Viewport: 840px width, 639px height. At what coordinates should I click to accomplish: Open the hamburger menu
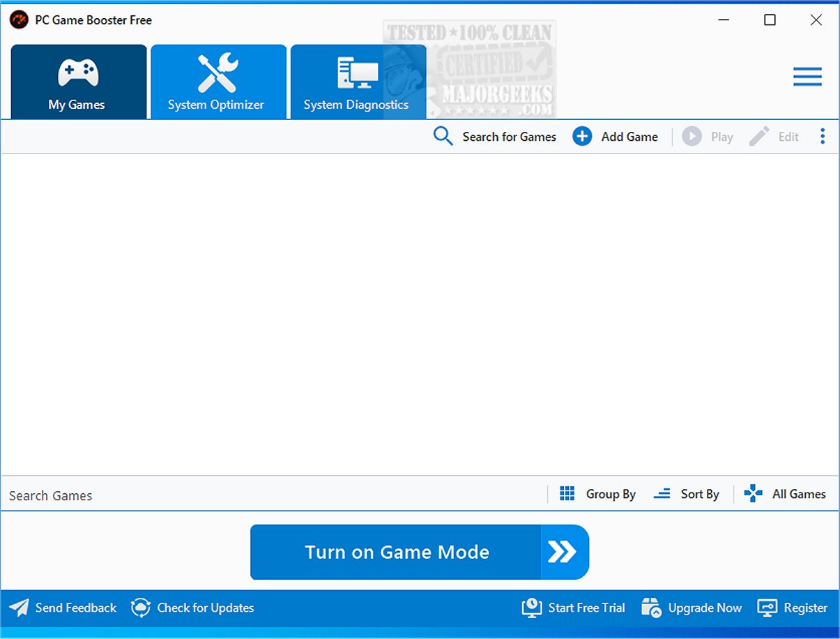tap(807, 77)
